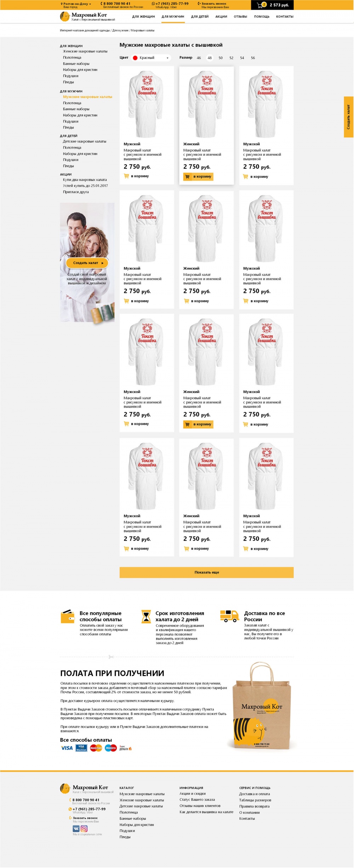This screenshot has width=354, height=868.
Task: Click the hourglass production time icon
Action: coord(146,616)
